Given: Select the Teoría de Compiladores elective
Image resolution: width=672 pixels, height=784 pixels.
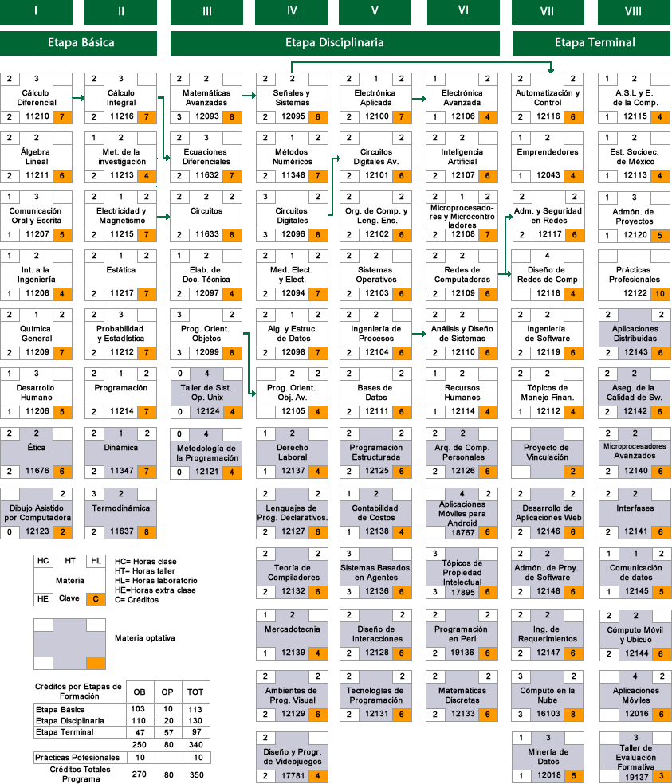Looking at the screenshot, I should pyautogui.click(x=293, y=574).
